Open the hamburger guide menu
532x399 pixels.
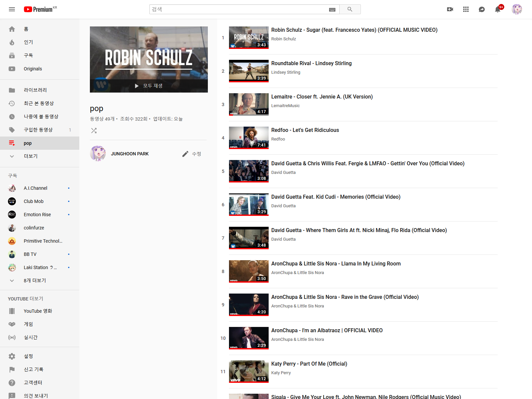(x=12, y=9)
